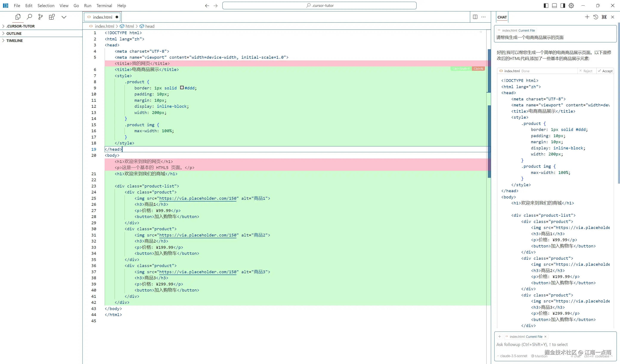Toggle the bottom panel layout
Viewport: 620px width, 364px height.
pyautogui.click(x=554, y=6)
